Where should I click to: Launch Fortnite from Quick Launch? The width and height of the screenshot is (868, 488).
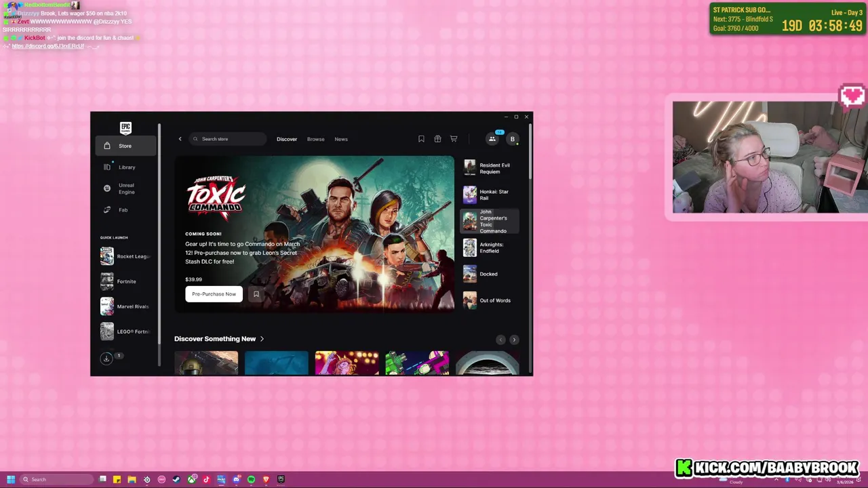point(125,281)
